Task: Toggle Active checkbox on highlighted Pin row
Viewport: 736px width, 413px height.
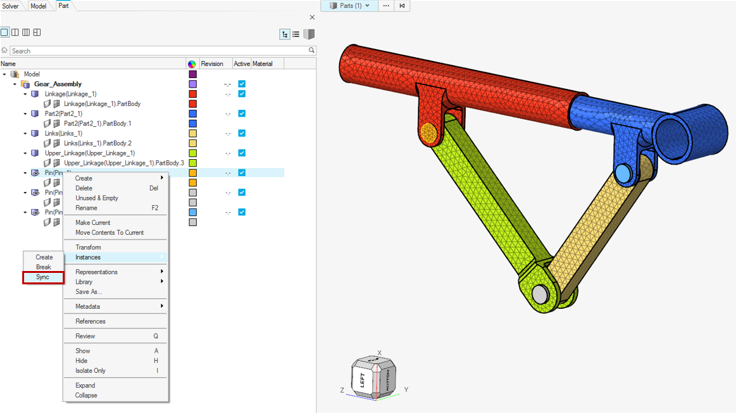Action: pyautogui.click(x=242, y=173)
